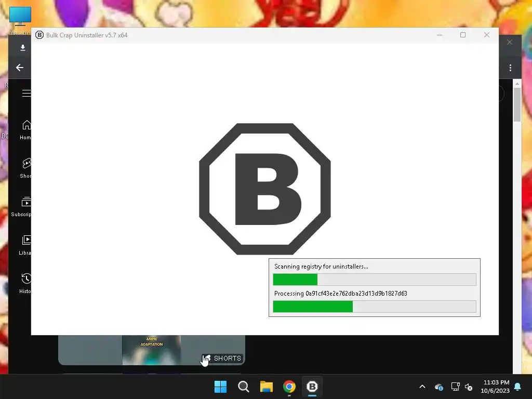
Task: Close the Bulk Crap Uninstaller window
Action: (x=486, y=35)
